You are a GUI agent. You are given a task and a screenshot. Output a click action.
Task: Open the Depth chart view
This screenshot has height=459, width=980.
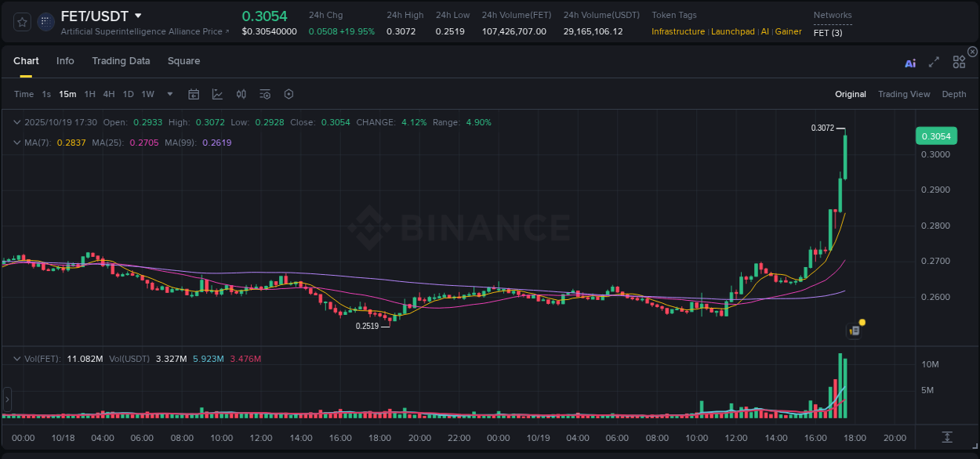953,94
